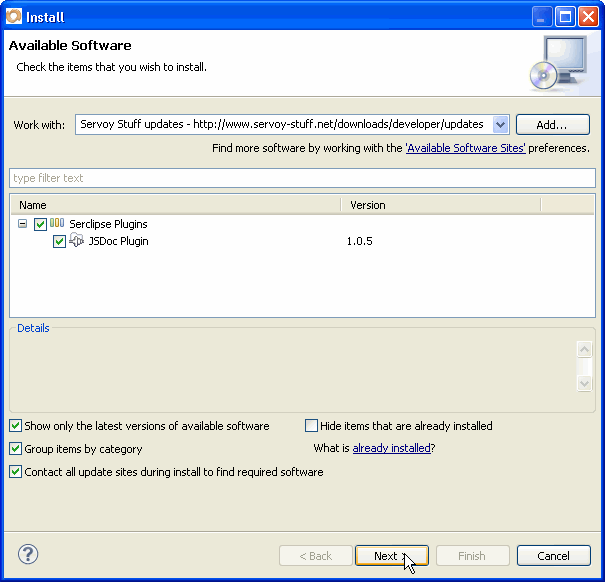This screenshot has width=605, height=582.
Task: Click in the type filter text field
Action: [302, 178]
